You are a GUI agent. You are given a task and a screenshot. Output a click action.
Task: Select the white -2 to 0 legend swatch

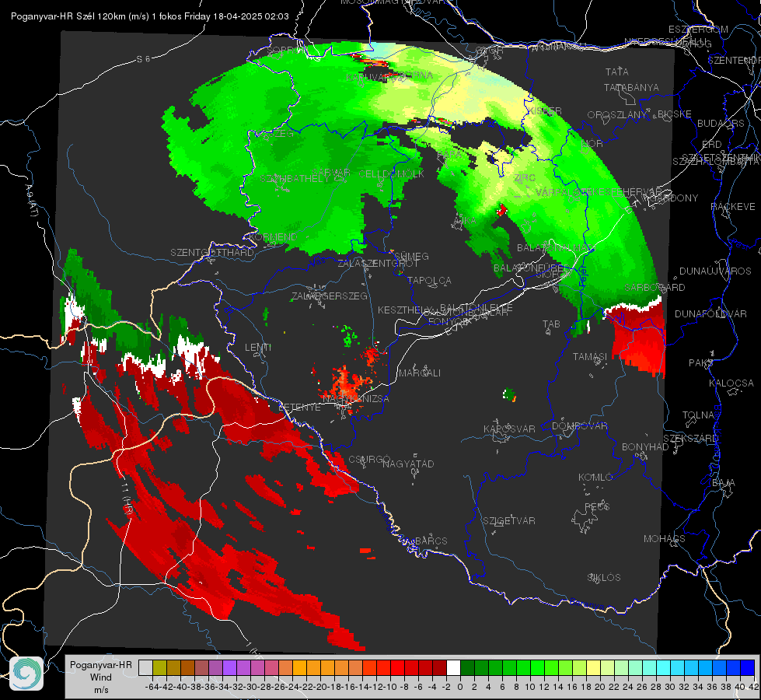tap(453, 667)
